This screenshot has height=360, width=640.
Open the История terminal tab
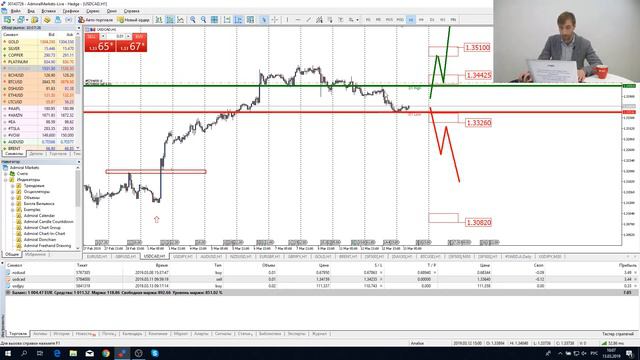click(61, 334)
